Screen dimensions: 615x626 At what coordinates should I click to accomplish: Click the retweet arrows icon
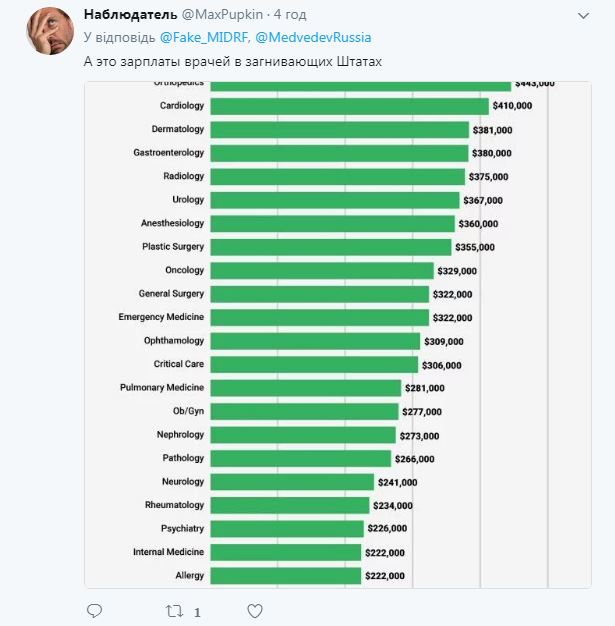pyautogui.click(x=174, y=610)
